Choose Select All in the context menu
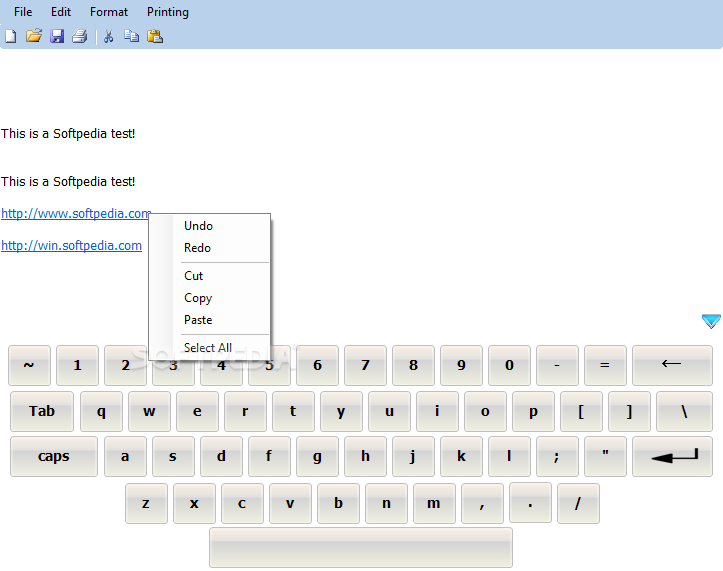 (209, 348)
